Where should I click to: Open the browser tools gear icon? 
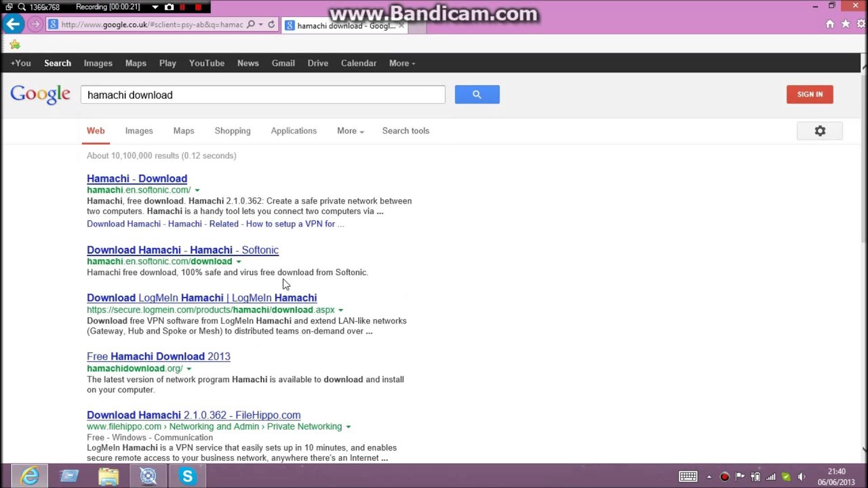pyautogui.click(x=861, y=24)
